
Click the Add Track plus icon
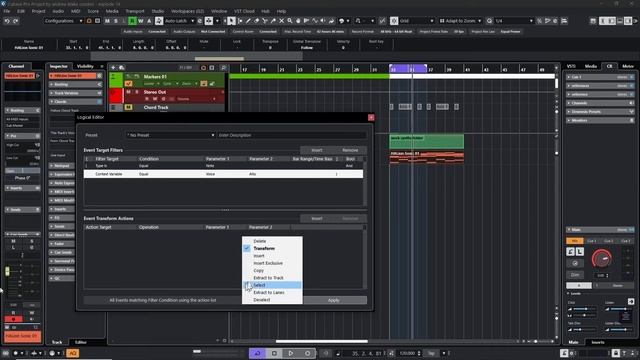(113, 67)
